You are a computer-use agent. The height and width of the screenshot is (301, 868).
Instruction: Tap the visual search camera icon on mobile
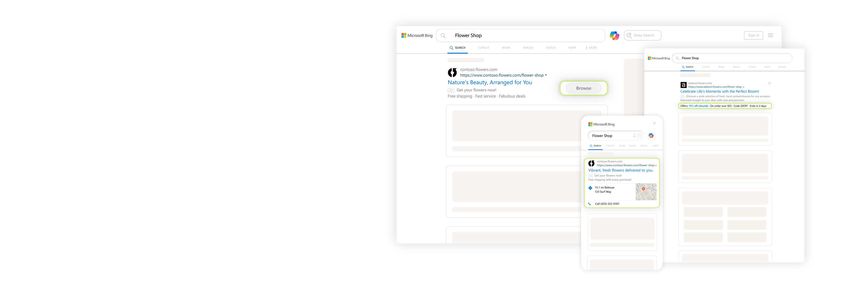640,136
